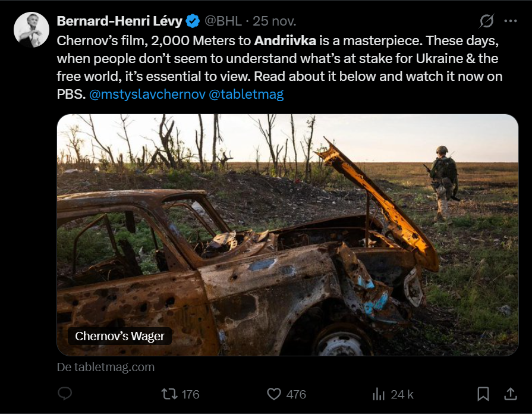The width and height of the screenshot is (532, 414).
Task: Open the Bernard-Henri Lévy display name
Action: click(119, 21)
